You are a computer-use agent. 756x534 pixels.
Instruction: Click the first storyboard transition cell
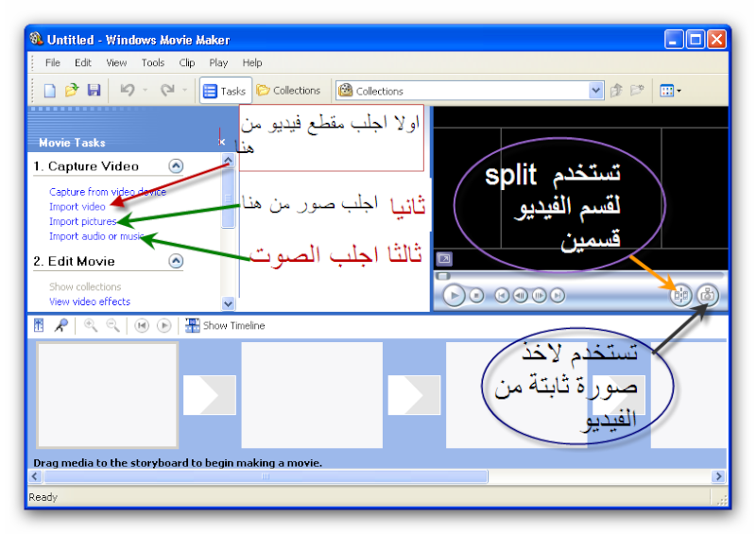210,394
